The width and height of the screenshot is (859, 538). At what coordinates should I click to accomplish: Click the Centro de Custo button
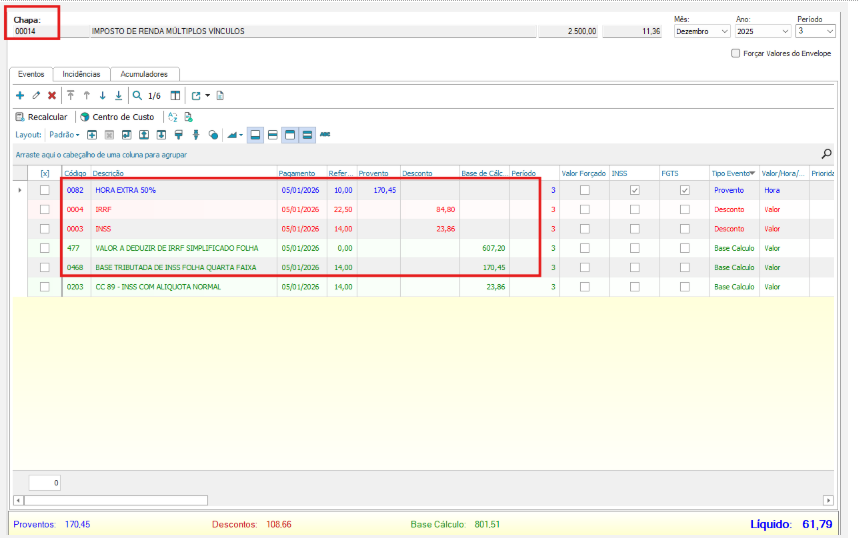point(117,117)
